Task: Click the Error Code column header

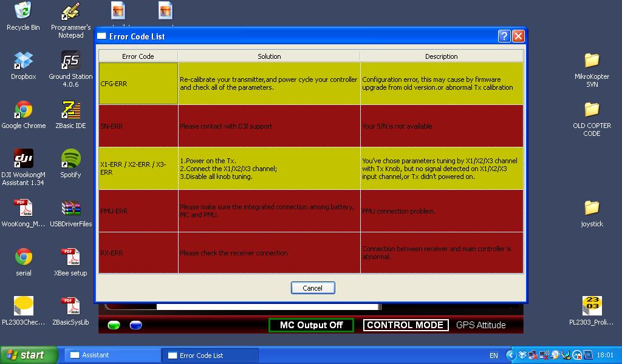Action: pos(138,56)
